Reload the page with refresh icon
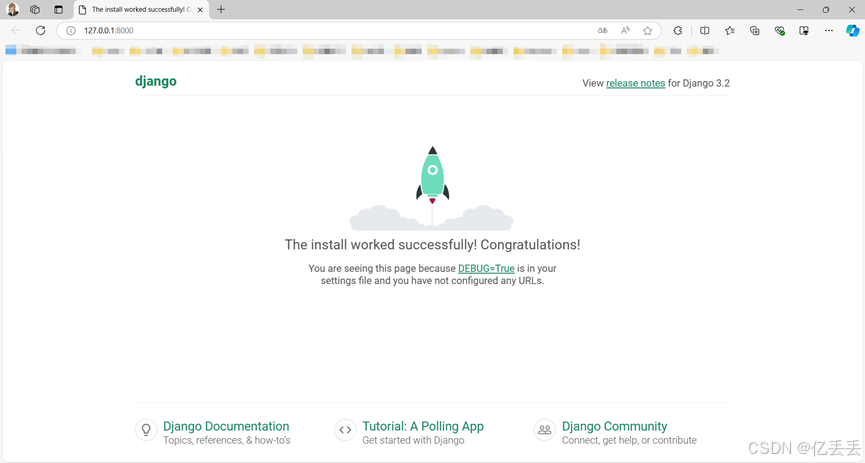 [x=40, y=30]
